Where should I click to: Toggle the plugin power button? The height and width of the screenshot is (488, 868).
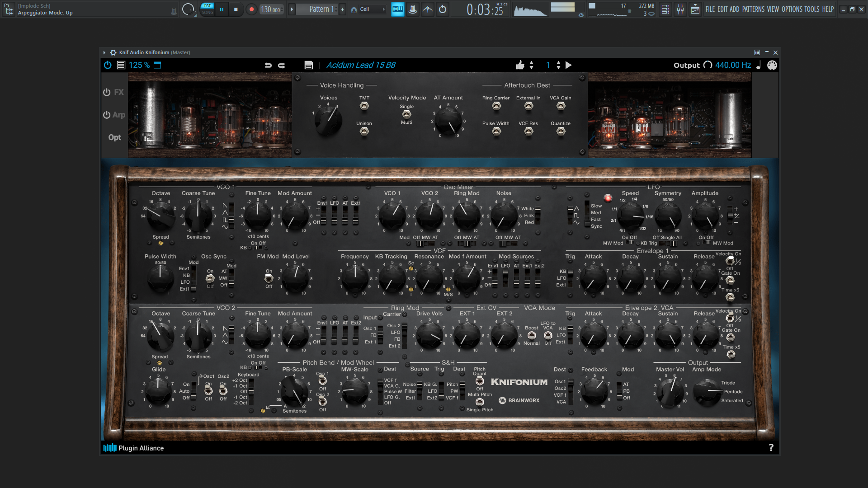tap(108, 65)
